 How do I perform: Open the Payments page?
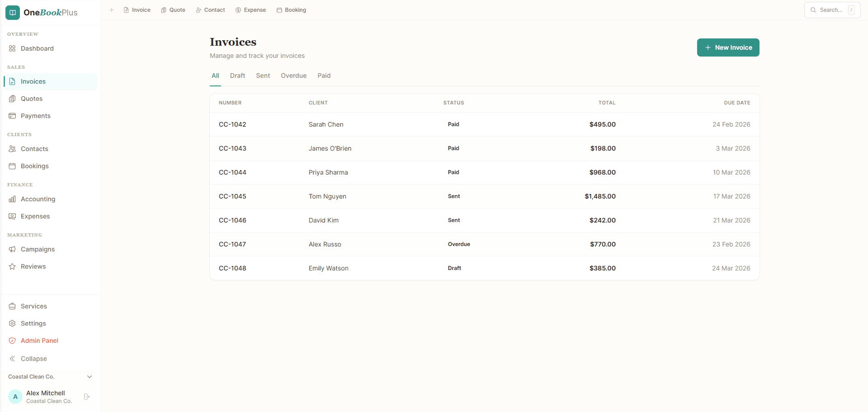pos(35,116)
